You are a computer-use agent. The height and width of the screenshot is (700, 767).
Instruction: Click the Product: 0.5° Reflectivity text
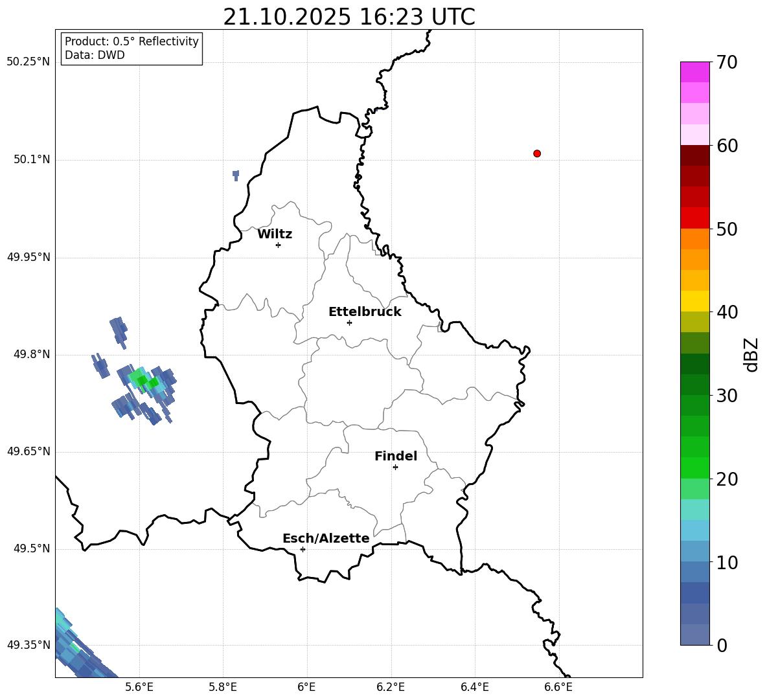(132, 41)
